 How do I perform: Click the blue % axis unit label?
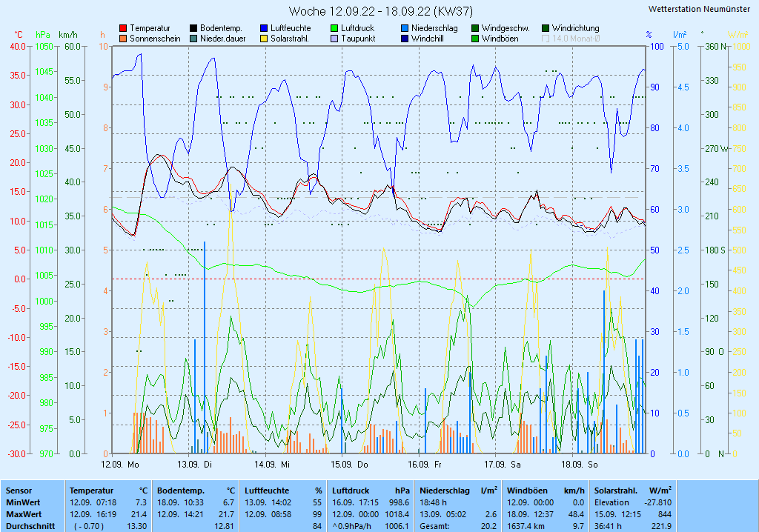click(x=649, y=35)
